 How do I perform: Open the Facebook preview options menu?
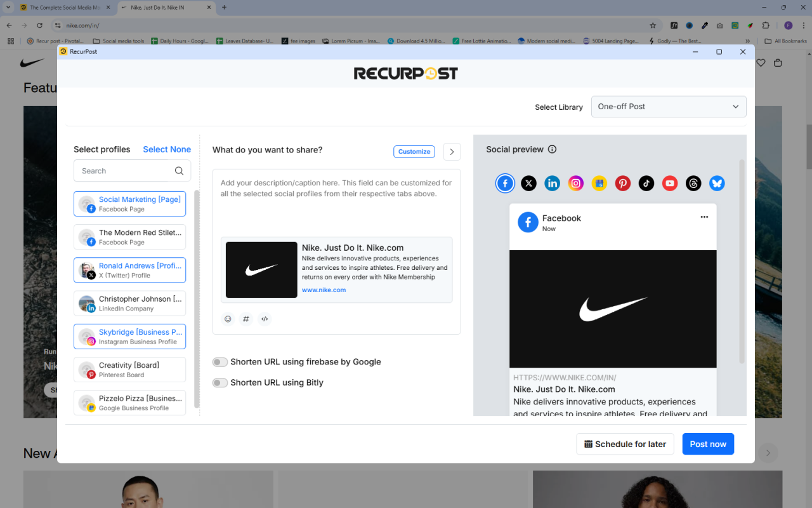tap(704, 217)
